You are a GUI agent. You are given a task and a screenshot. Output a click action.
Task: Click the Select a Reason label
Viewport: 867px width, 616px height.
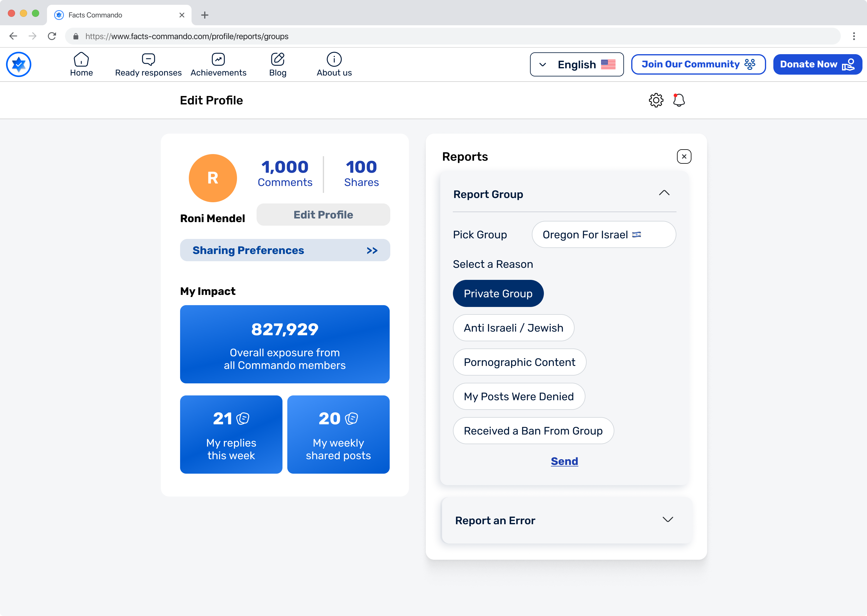coord(493,264)
